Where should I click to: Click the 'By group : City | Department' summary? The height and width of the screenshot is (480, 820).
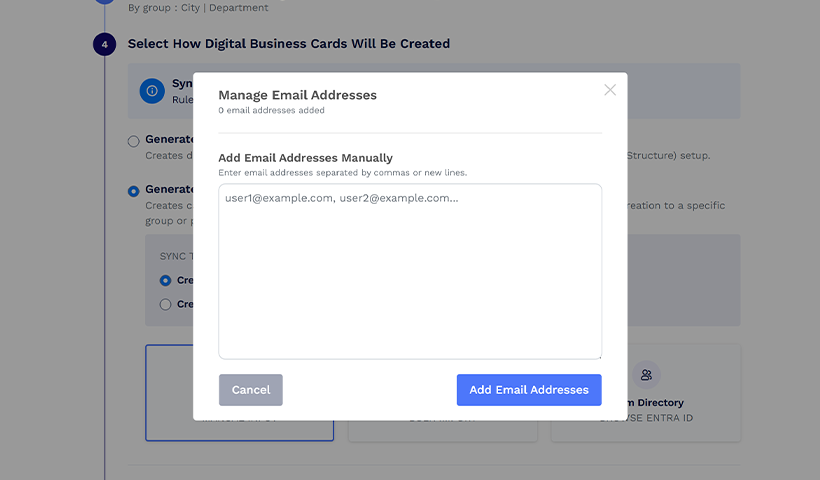point(198,8)
